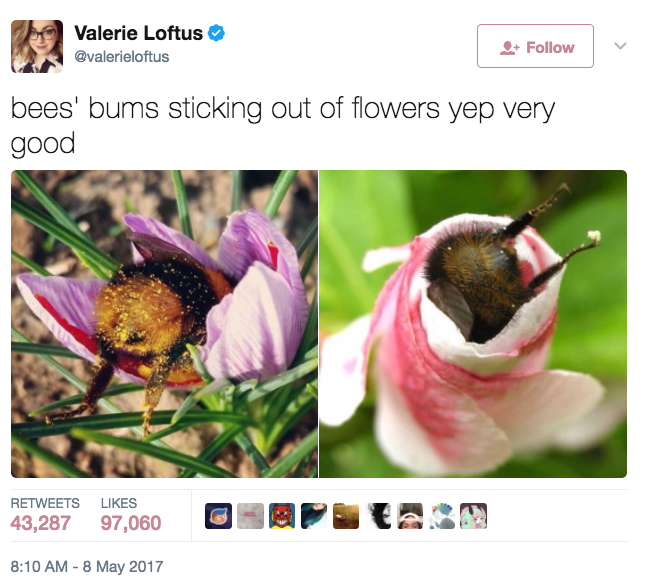This screenshot has height=587, width=647.
Task: Click the blue verified badge
Action: (216, 33)
